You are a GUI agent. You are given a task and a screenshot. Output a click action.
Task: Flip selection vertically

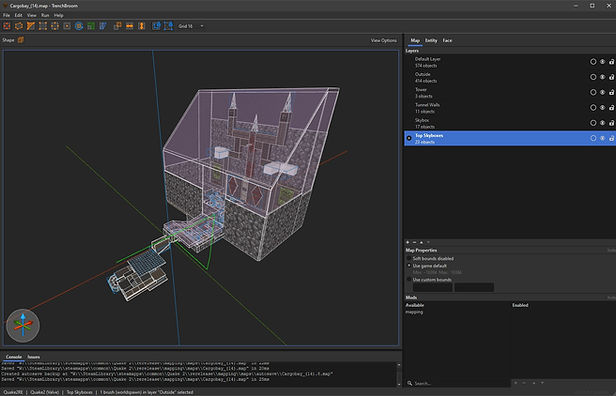pyautogui.click(x=142, y=26)
